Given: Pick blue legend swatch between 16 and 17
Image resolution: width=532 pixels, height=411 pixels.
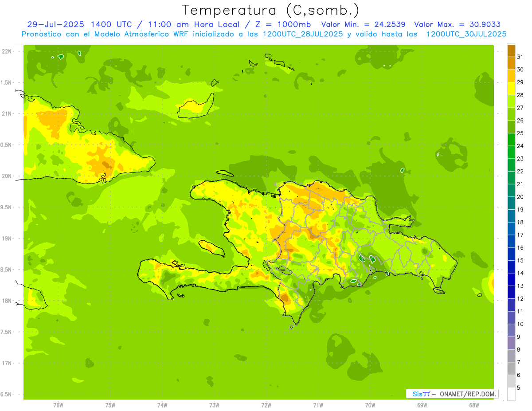Looking at the screenshot, I should pos(511,241).
